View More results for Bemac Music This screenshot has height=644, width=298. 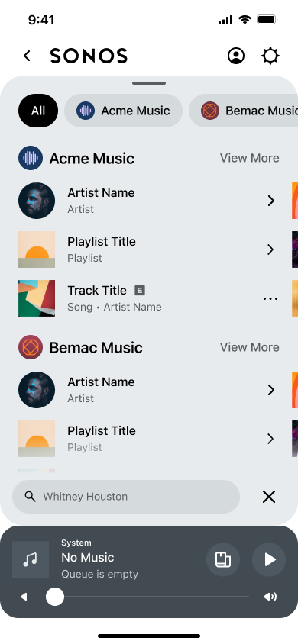tap(250, 347)
